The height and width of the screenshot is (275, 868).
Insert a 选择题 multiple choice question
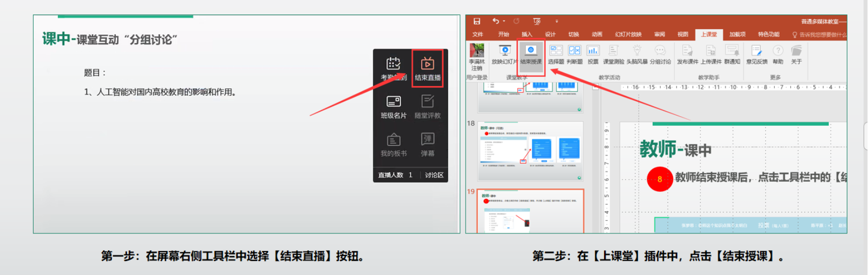point(556,55)
